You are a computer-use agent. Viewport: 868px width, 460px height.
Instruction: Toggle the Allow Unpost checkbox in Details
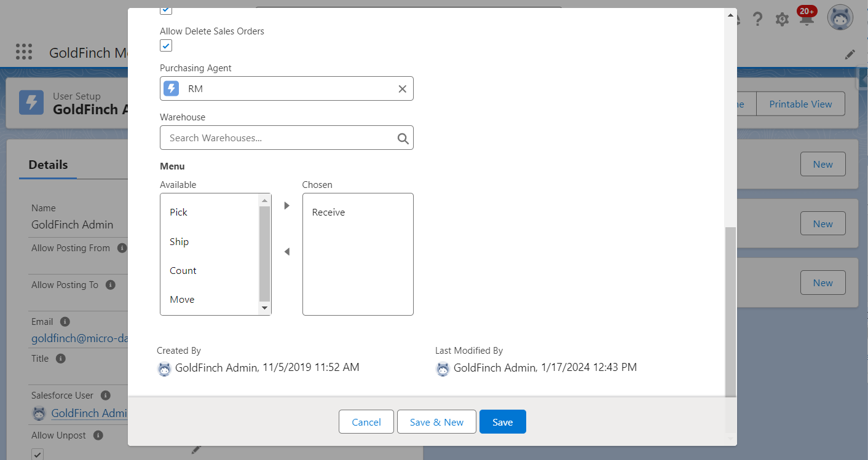point(37,454)
